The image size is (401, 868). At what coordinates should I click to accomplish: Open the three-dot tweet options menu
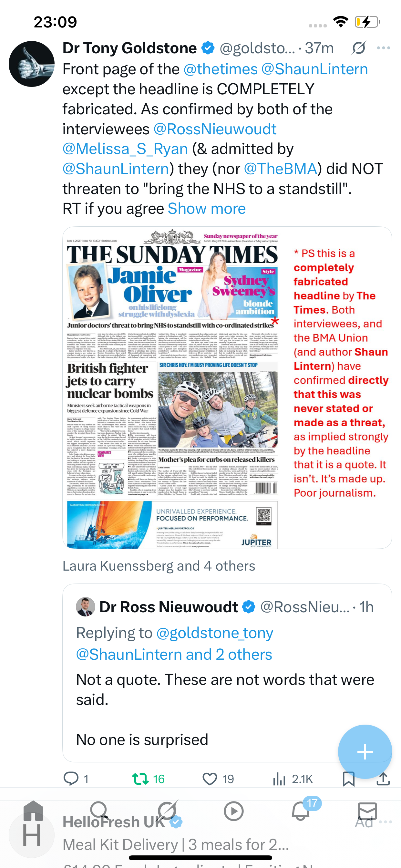pos(384,48)
